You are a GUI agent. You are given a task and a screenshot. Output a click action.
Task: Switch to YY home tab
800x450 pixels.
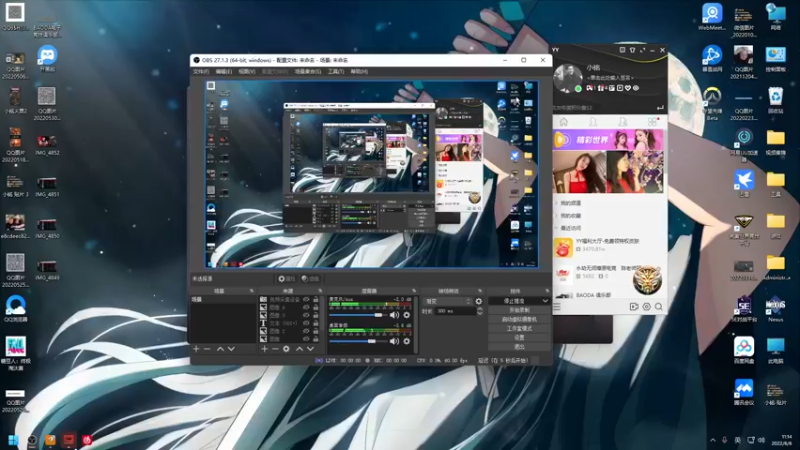point(564,122)
